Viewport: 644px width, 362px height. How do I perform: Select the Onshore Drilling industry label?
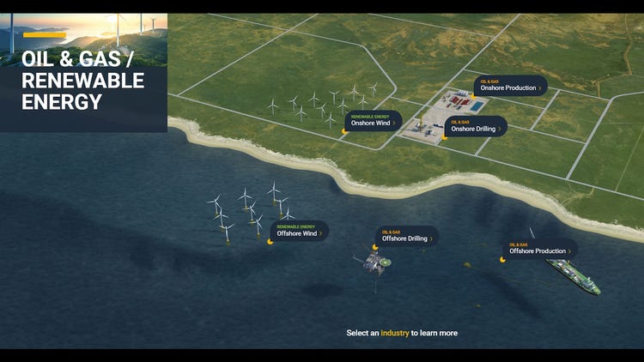tap(476, 126)
